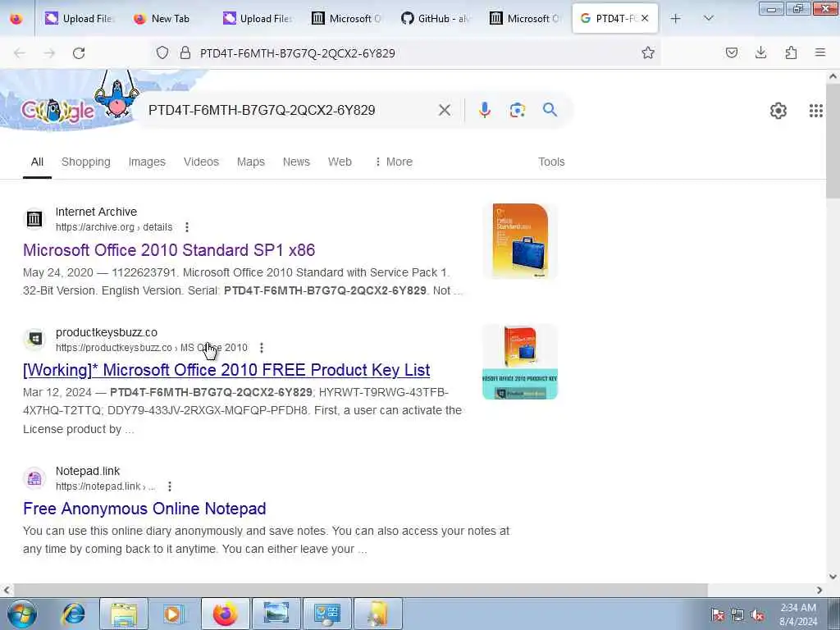Open the Downloads arrow icon
The height and width of the screenshot is (630, 840).
click(x=760, y=52)
